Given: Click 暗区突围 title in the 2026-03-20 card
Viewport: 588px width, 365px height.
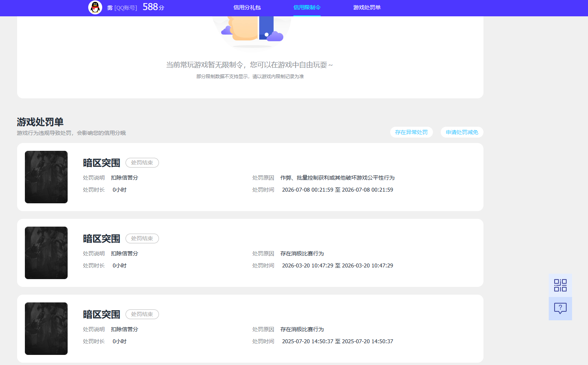Looking at the screenshot, I should (x=101, y=239).
